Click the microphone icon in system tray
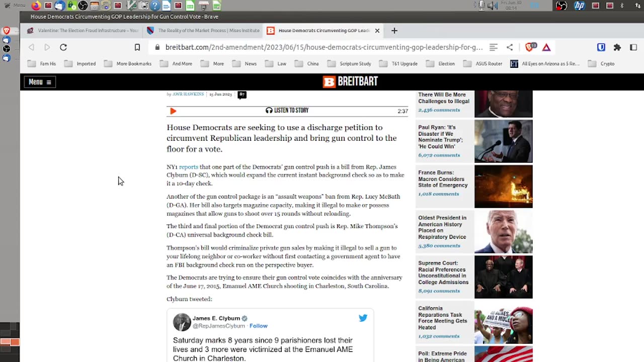Screen dimensions: 644x362 tap(481, 6)
